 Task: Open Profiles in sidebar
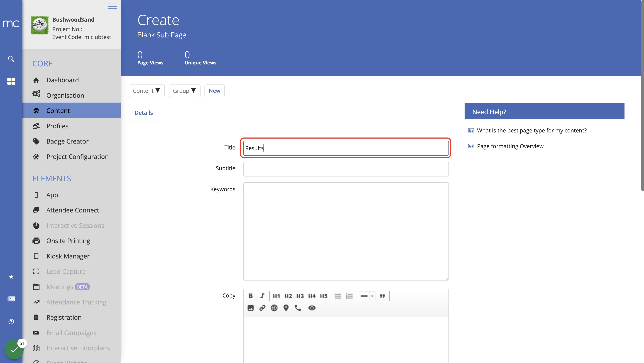[x=72, y=126]
